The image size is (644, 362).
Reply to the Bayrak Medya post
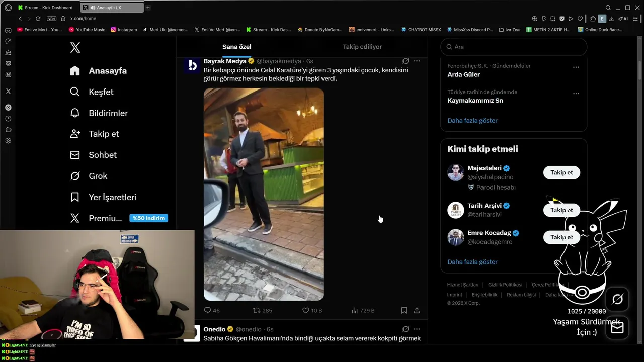[x=212, y=311]
